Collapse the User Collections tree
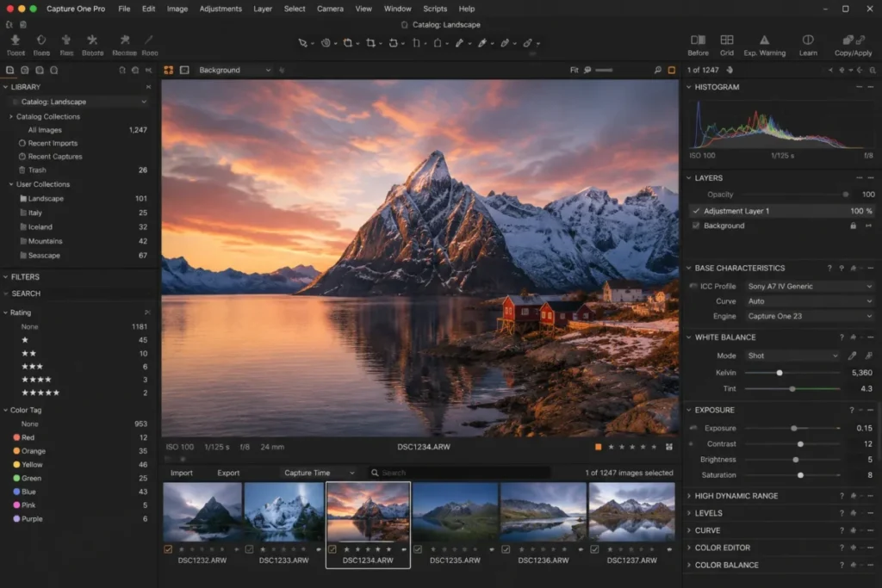Image resolution: width=882 pixels, height=588 pixels. tap(10, 184)
